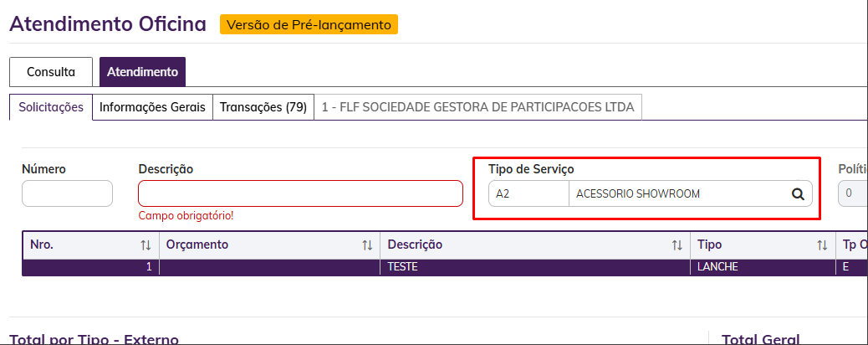Open the Solicitações sub-tab
Viewport: 868px width, 345px height.
pyautogui.click(x=51, y=107)
